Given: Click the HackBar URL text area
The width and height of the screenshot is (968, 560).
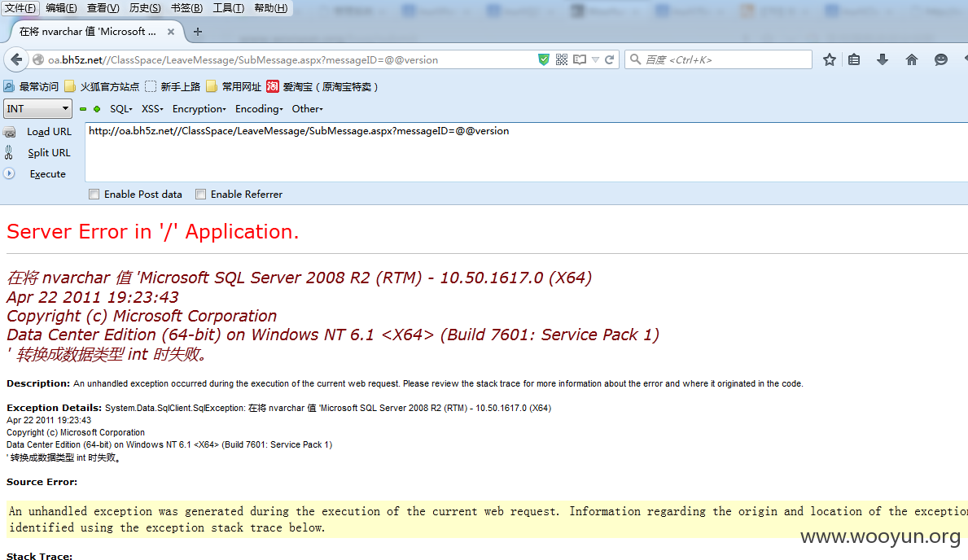Looking at the screenshot, I should (x=526, y=152).
